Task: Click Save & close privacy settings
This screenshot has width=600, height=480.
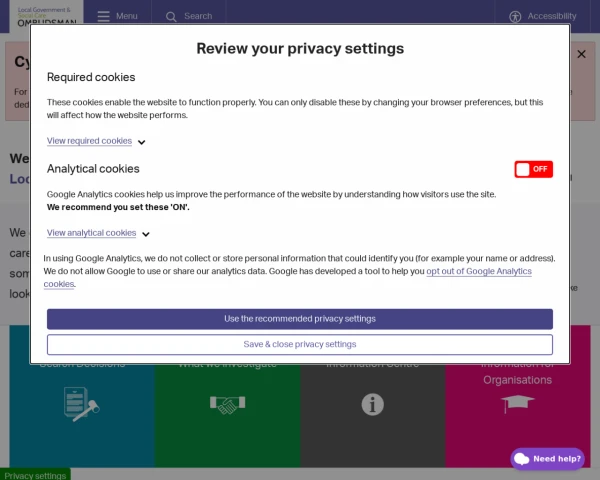Action: tap(299, 344)
